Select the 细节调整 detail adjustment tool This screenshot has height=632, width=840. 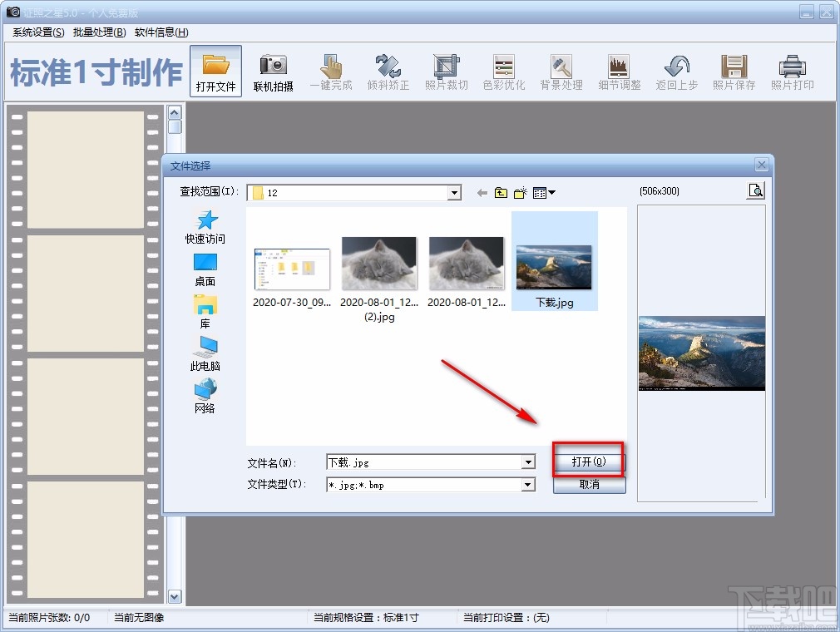click(x=620, y=72)
